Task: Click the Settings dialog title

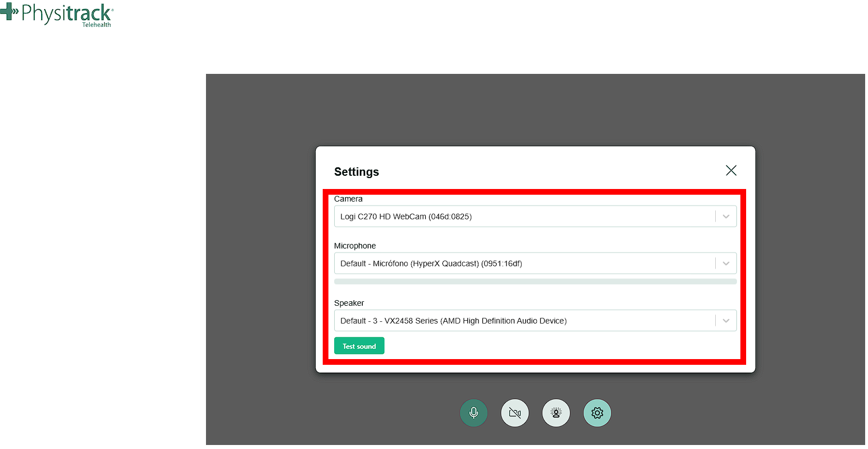Action: (x=356, y=172)
